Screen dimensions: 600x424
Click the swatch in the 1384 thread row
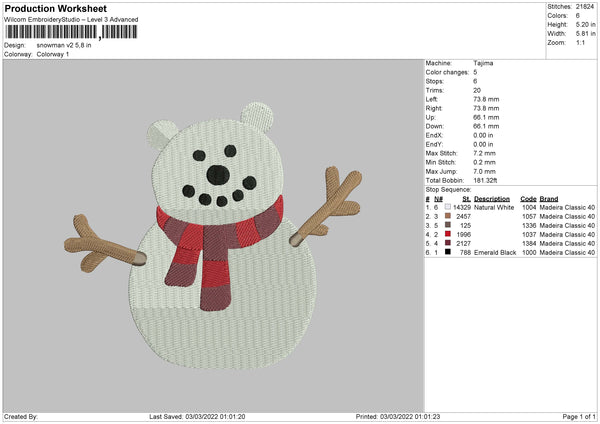pos(447,243)
